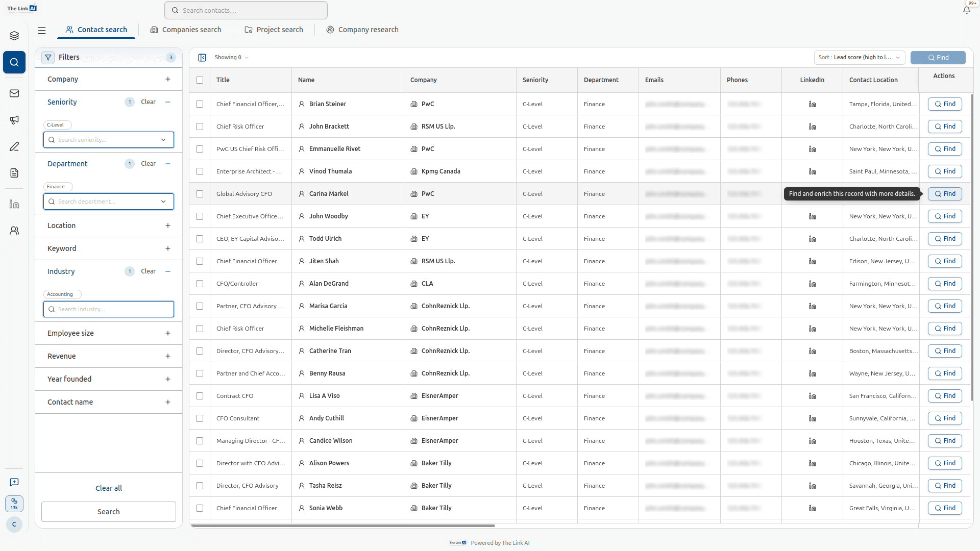This screenshot has height=551, width=980.
Task: Focus the Search department field
Action: click(x=109, y=202)
